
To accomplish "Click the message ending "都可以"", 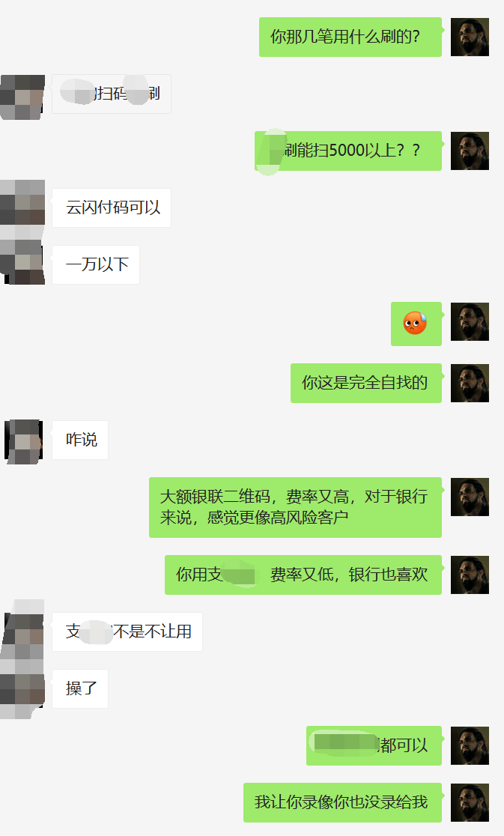I will tap(374, 745).
